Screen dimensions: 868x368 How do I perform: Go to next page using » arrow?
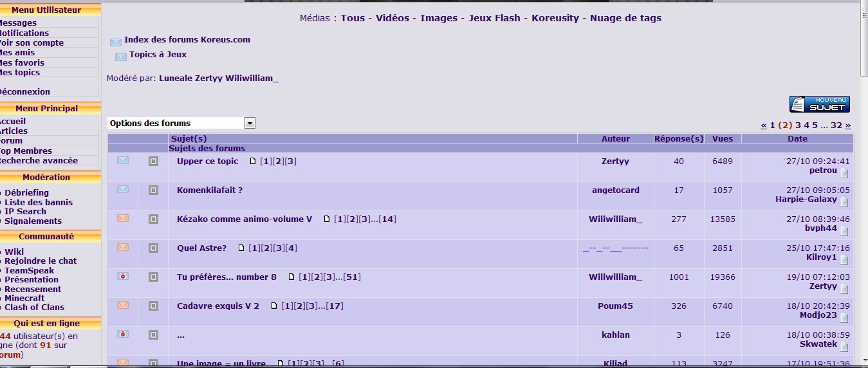pos(847,125)
